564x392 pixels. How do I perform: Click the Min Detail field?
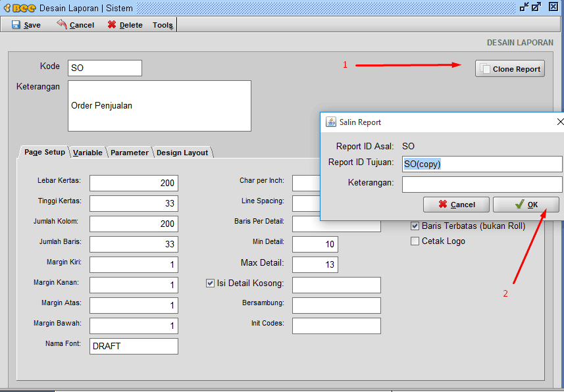coord(315,244)
